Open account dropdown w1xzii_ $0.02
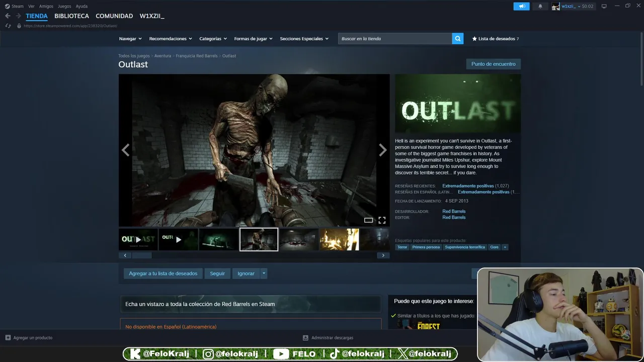Screen dimensions: 644x362 click(578, 6)
